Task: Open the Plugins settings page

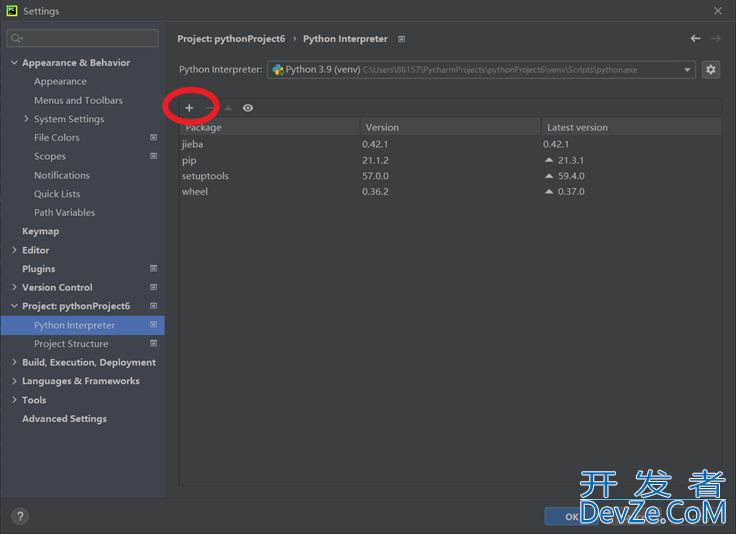Action: pyautogui.click(x=38, y=269)
